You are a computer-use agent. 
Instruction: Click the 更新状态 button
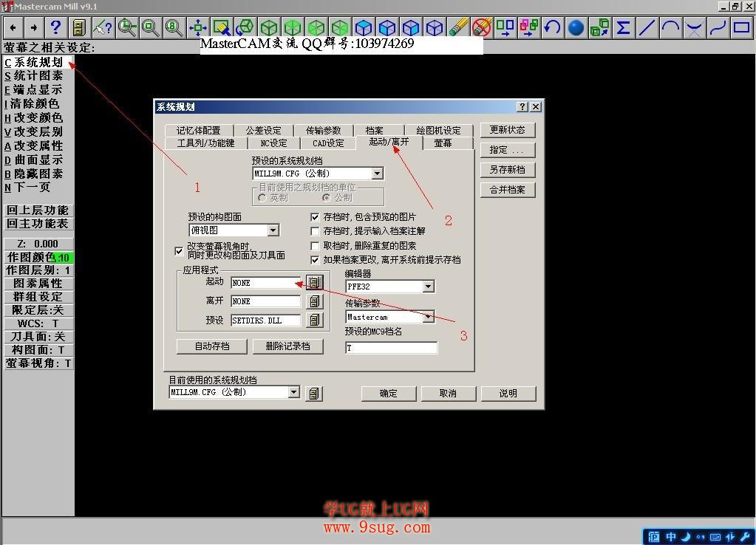(x=508, y=130)
